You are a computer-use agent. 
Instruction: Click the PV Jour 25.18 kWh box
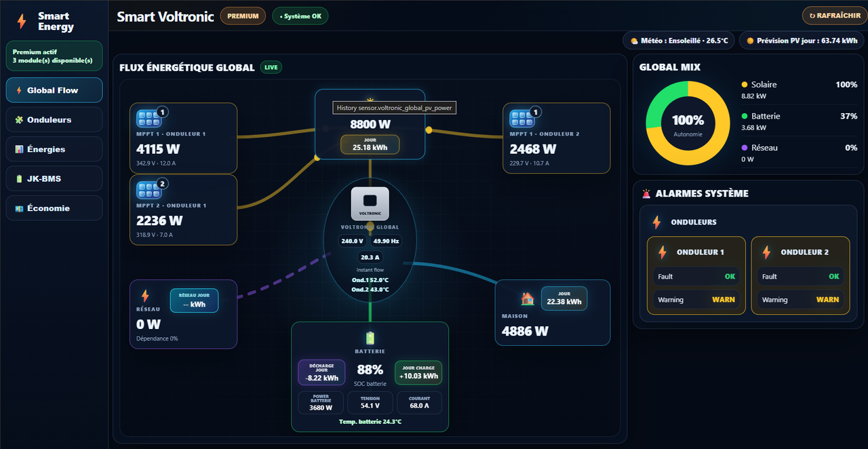[x=370, y=144]
